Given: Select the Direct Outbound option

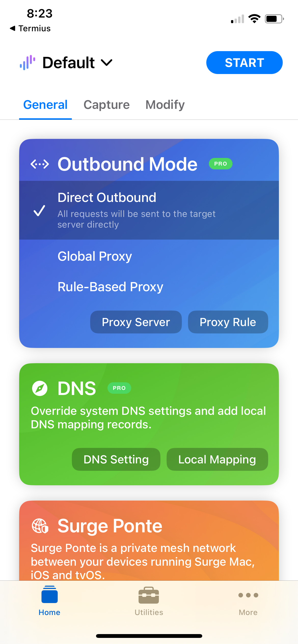Looking at the screenshot, I should (149, 210).
